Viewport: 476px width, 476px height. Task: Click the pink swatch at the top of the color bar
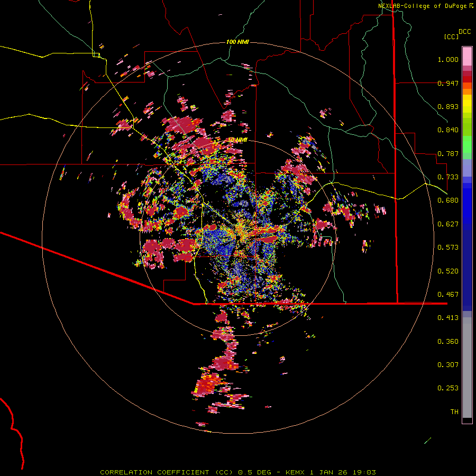(467, 57)
